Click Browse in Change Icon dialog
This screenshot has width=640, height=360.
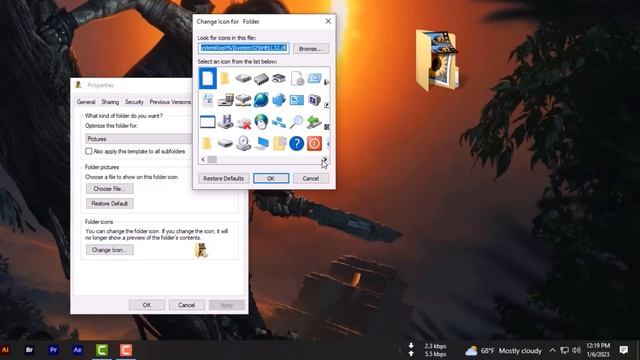(311, 49)
